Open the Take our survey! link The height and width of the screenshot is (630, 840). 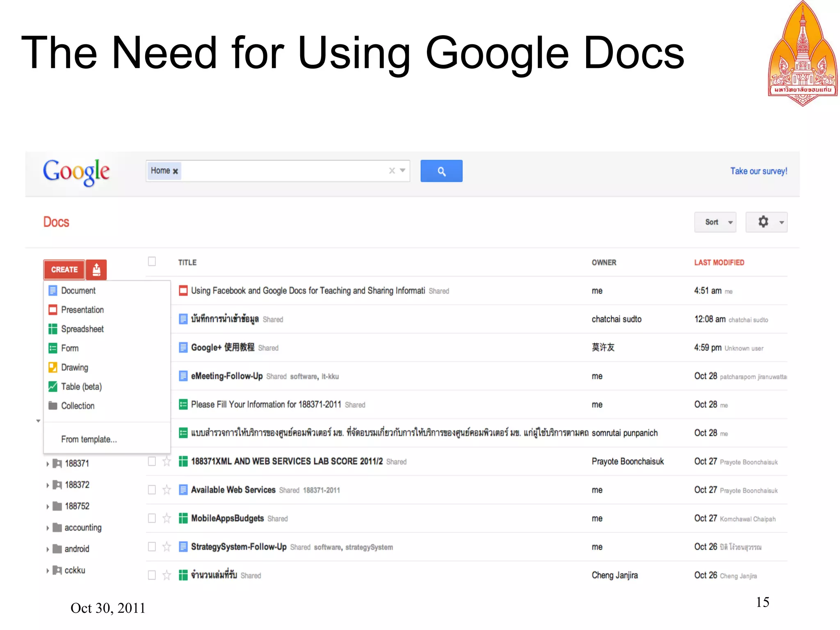pyautogui.click(x=758, y=171)
